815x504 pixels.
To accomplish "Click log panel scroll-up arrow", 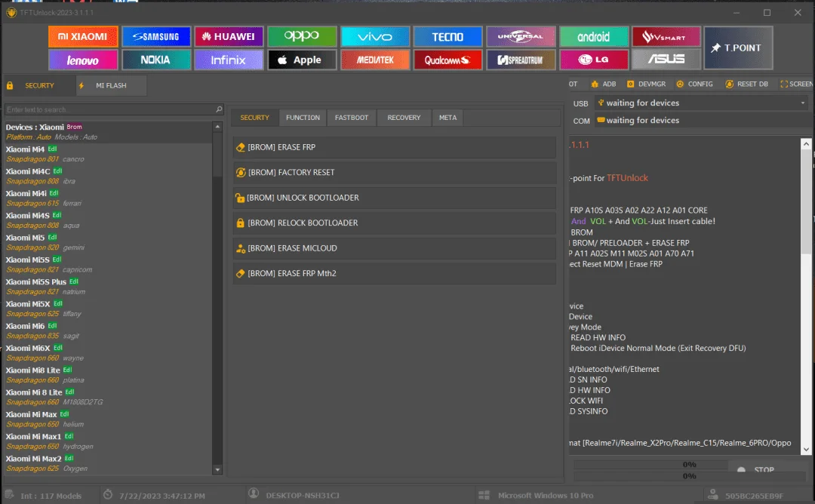I will coord(806,144).
